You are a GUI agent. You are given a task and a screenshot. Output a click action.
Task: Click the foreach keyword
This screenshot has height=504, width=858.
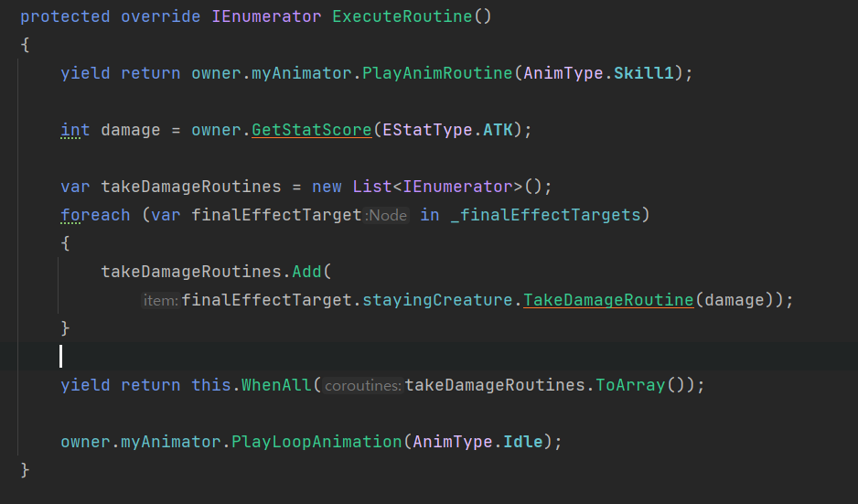(95, 215)
